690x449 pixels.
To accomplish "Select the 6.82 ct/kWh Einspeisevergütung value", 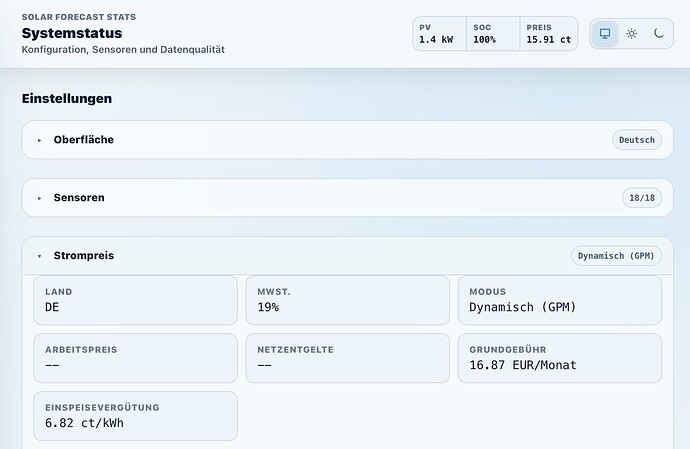I will point(84,423).
